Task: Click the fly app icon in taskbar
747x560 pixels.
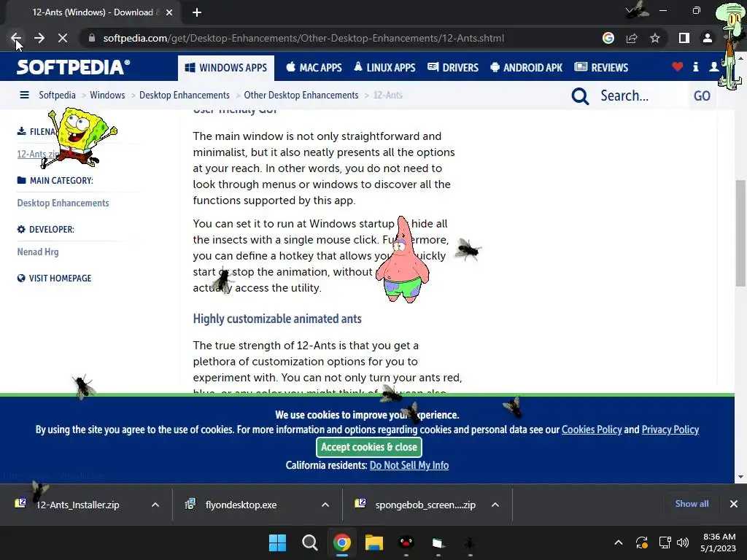Action: click(470, 542)
